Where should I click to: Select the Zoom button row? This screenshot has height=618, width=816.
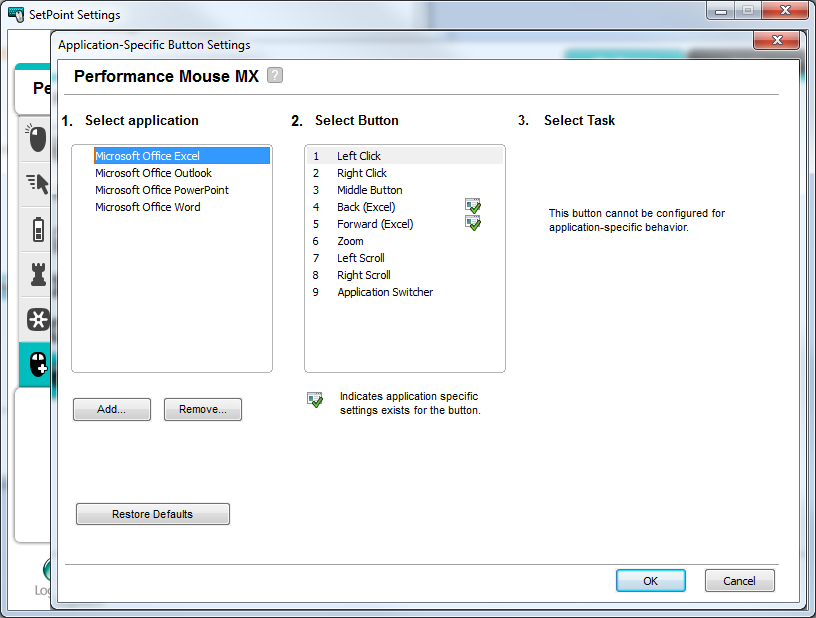pos(405,241)
